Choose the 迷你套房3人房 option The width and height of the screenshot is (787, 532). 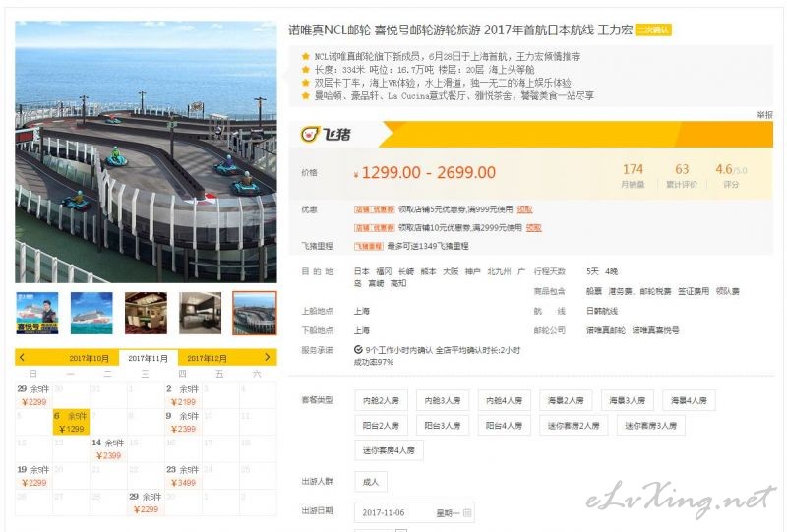pyautogui.click(x=651, y=425)
